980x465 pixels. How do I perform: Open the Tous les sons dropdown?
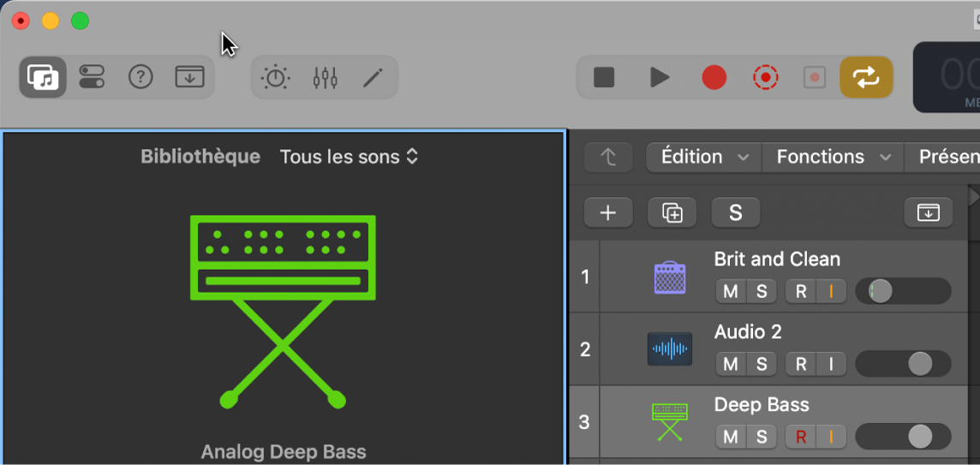(350, 157)
